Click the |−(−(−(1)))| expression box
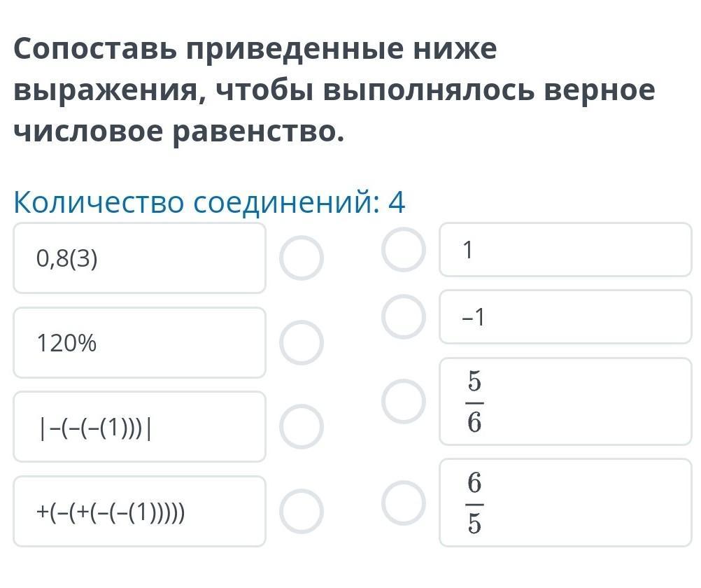Screen dimensions: 701x588 coord(139,427)
